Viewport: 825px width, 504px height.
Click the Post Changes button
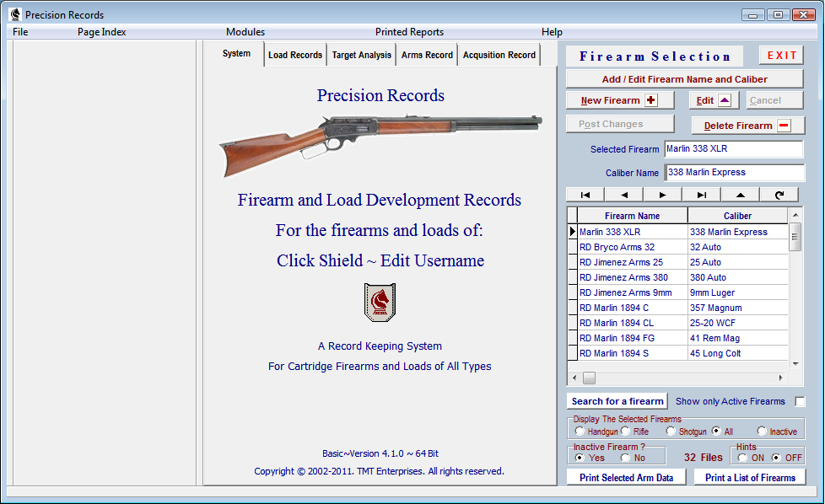tap(620, 124)
